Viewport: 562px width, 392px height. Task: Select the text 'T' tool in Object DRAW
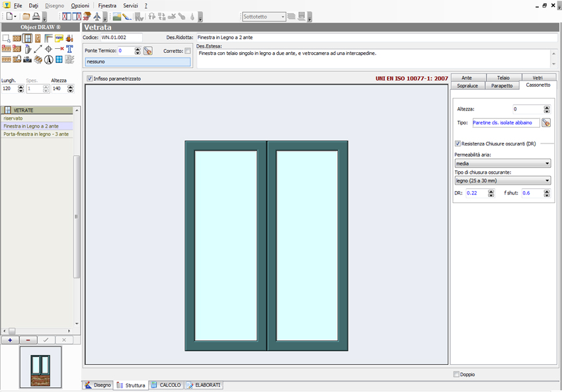[x=69, y=49]
